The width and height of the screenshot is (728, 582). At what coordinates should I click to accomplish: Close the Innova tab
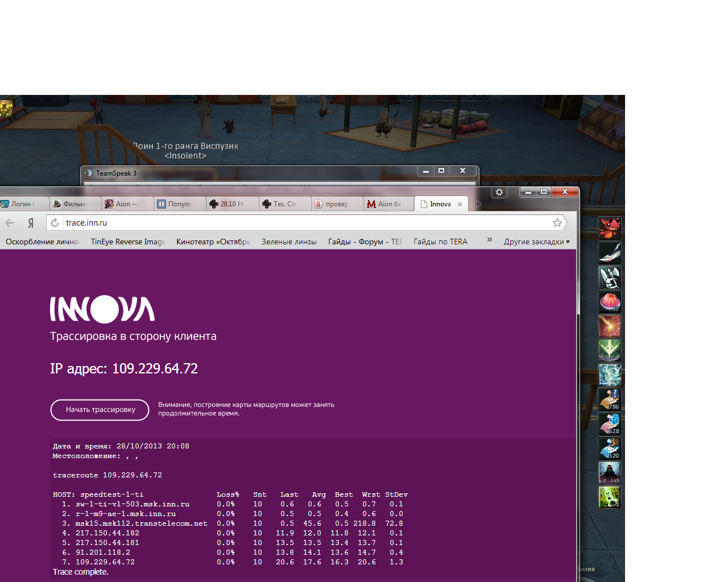point(460,204)
